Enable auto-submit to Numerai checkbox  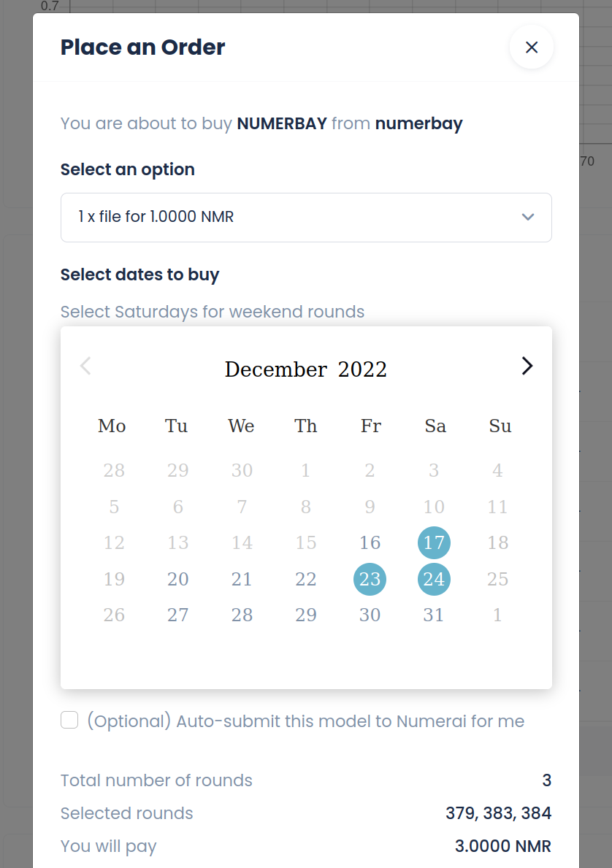69,721
